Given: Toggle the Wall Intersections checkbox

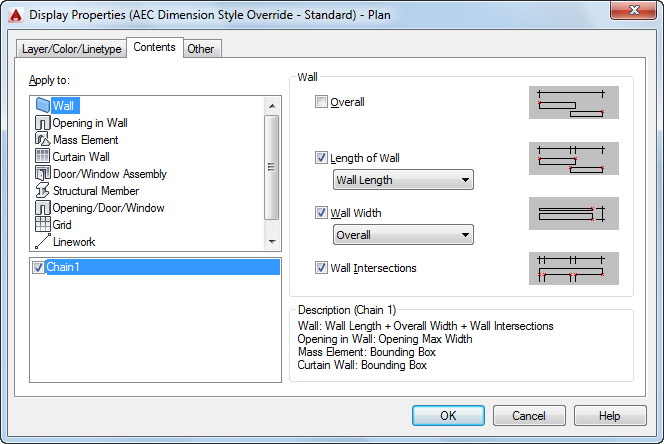Looking at the screenshot, I should [321, 268].
